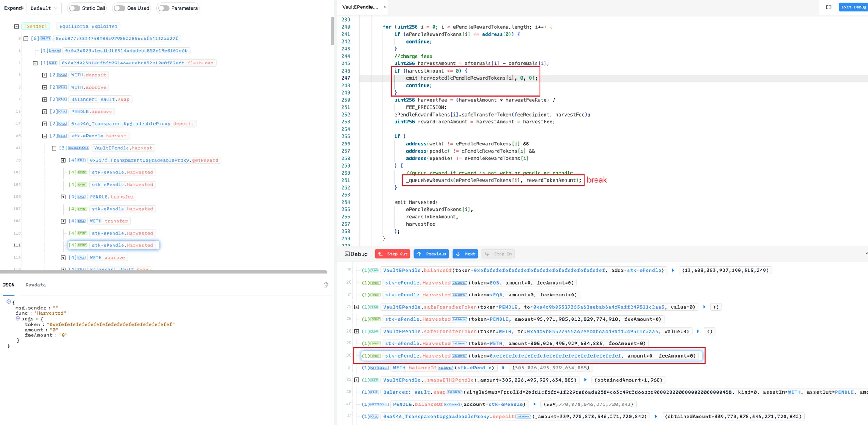Expand the _swapWETH2Pendle debug row
This screenshot has height=425, width=868.
[x=356, y=380]
